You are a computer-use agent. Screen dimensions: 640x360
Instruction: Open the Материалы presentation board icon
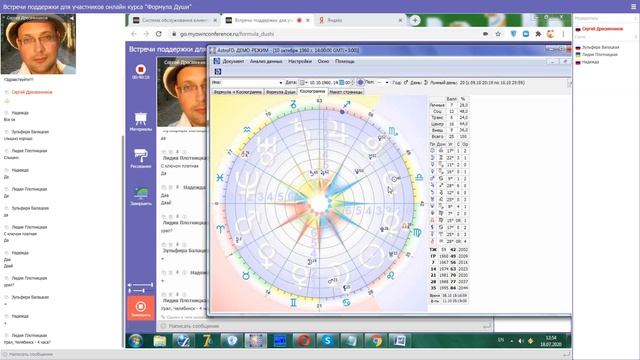click(141, 118)
